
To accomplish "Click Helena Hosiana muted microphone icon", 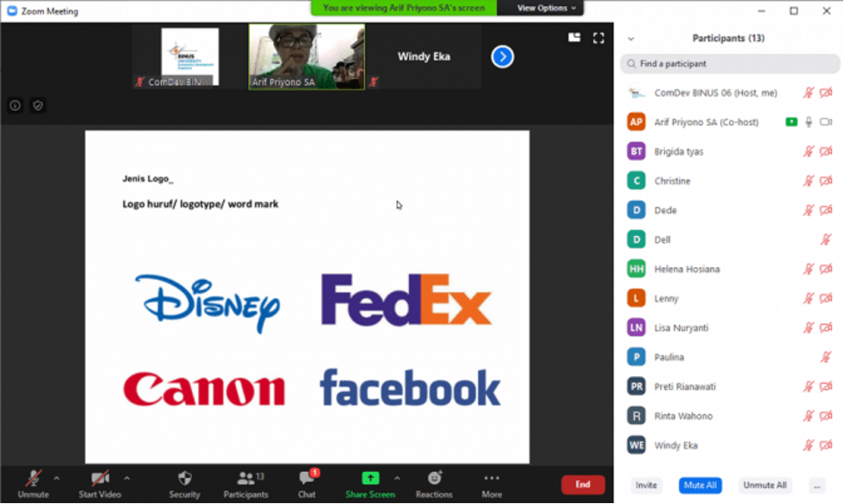I will point(809,269).
